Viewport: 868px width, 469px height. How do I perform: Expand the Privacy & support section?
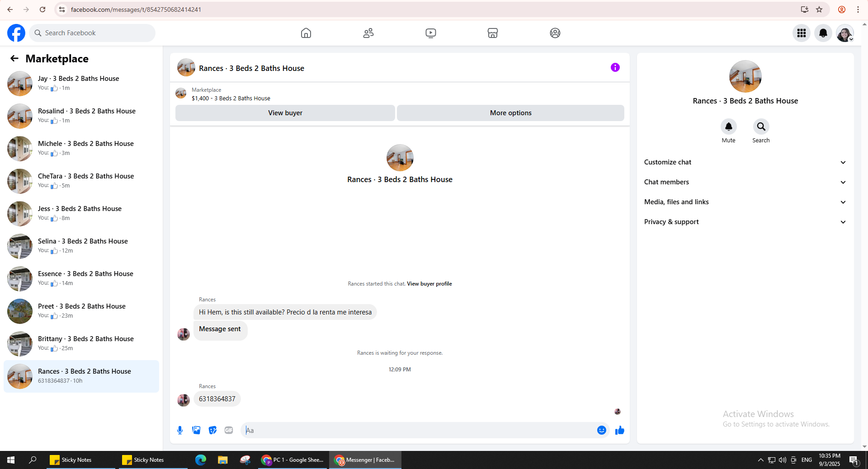coord(745,222)
